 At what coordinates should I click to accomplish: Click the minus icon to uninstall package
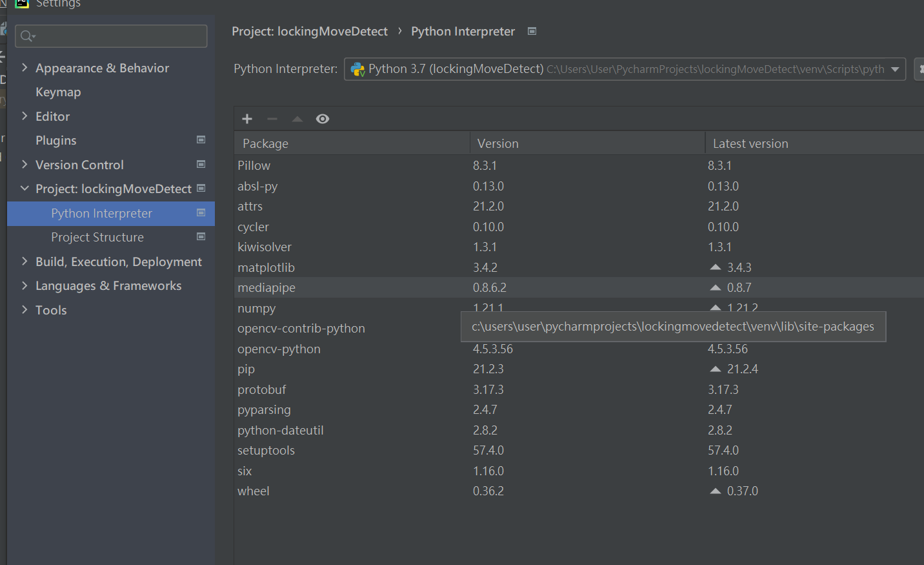pos(272,119)
